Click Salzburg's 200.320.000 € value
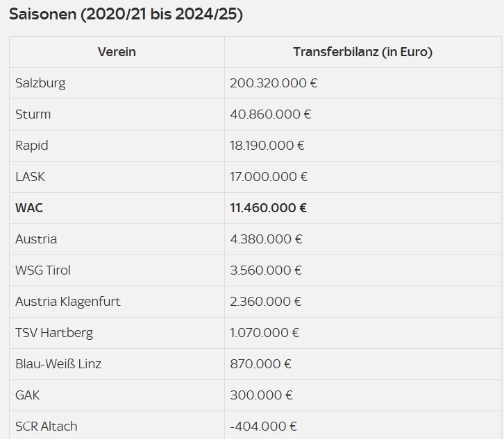The width and height of the screenshot is (504, 439). tap(274, 83)
